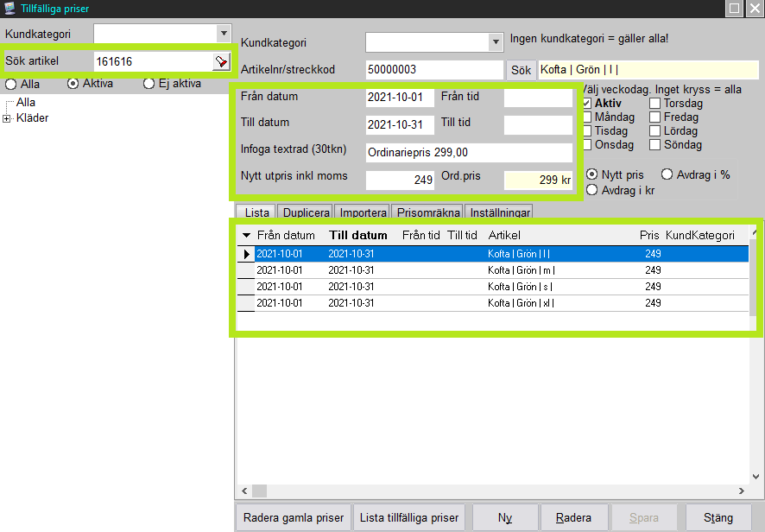Click the Radera gamla priser button
The image size is (765, 532).
click(293, 518)
